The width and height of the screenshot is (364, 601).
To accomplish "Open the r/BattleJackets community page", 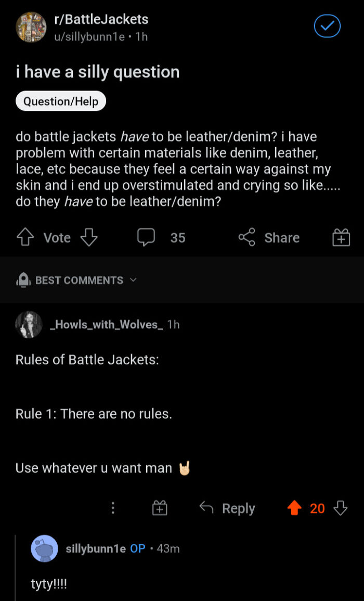I will pyautogui.click(x=100, y=19).
